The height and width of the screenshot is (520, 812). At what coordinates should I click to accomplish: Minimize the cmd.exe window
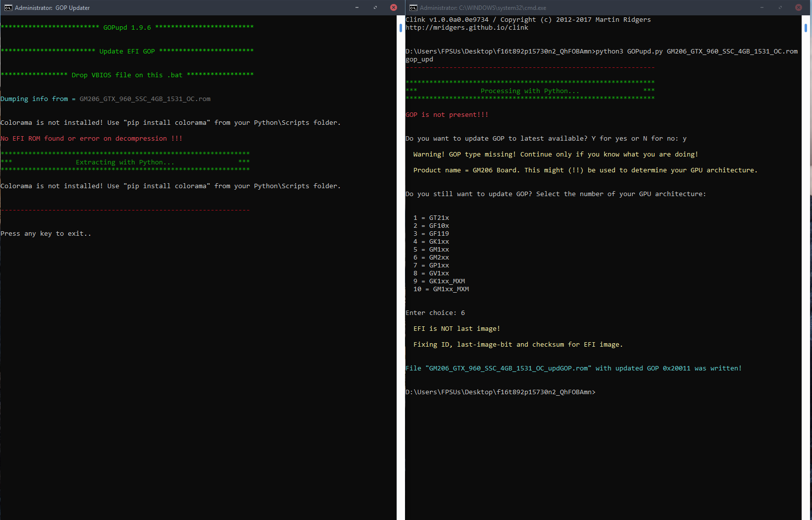click(x=762, y=7)
